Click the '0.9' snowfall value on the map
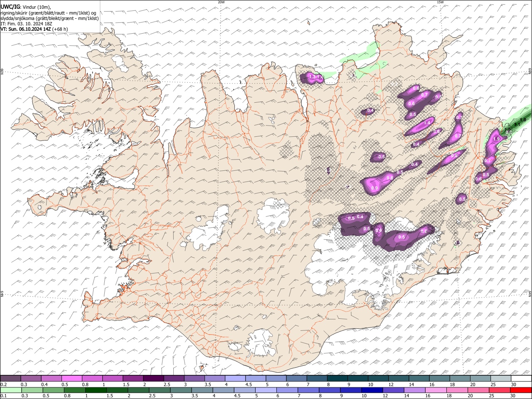The height and width of the screenshot is (399, 532). (x=374, y=188)
